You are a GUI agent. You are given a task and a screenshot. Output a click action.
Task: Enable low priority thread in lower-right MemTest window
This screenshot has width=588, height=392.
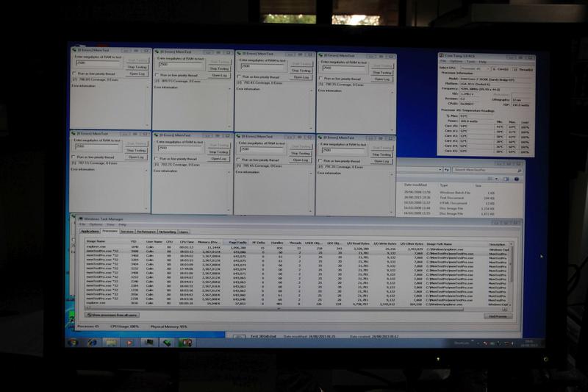(x=320, y=160)
